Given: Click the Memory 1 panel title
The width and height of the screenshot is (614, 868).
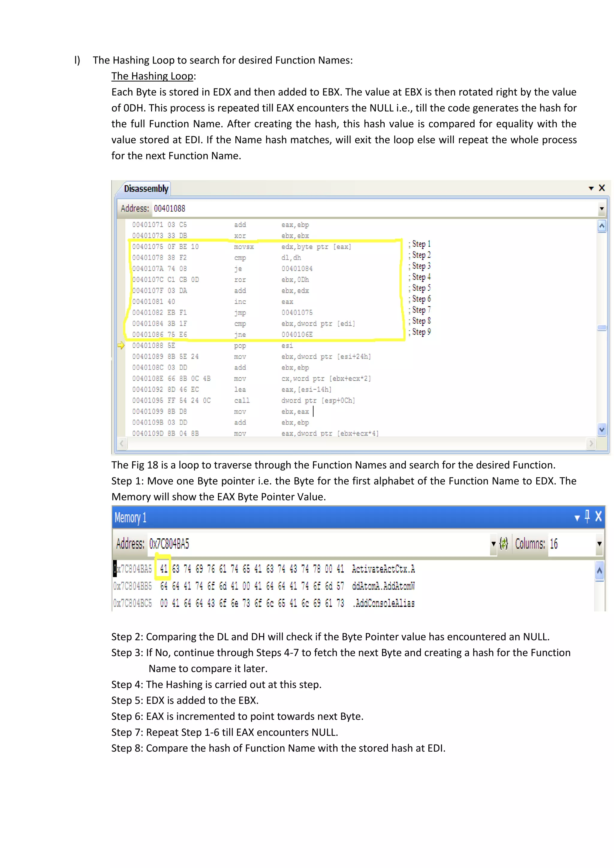Looking at the screenshot, I should 130,518.
